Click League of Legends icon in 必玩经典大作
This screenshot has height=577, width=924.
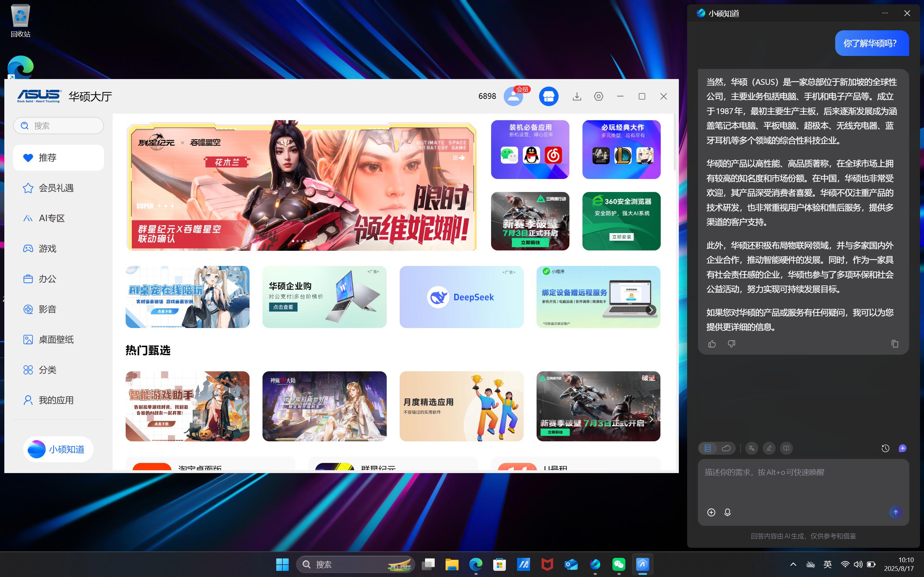pos(623,155)
